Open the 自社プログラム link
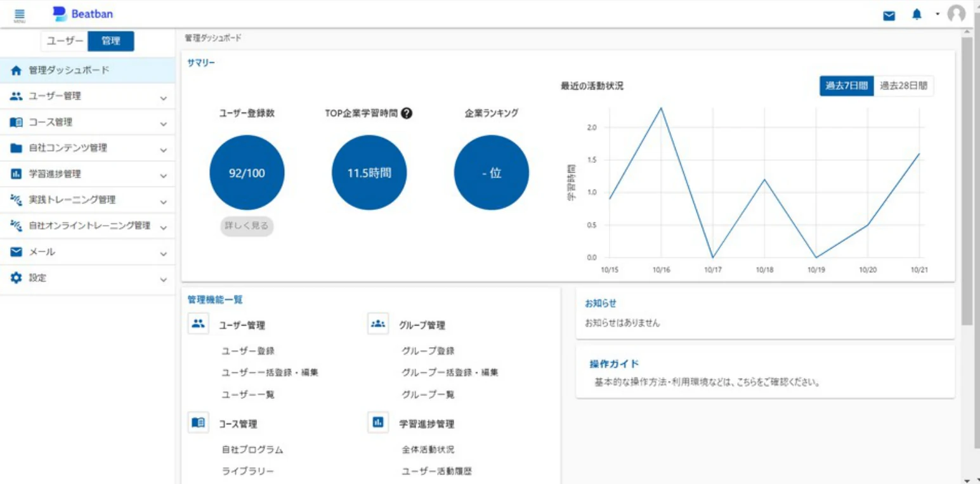 coord(252,450)
